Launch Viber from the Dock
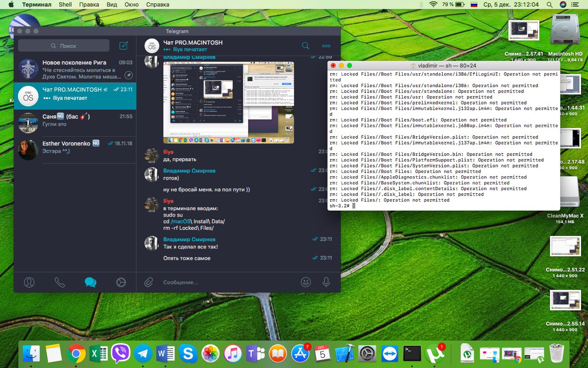Screen dimensions: 588x368 pyautogui.click(x=121, y=354)
